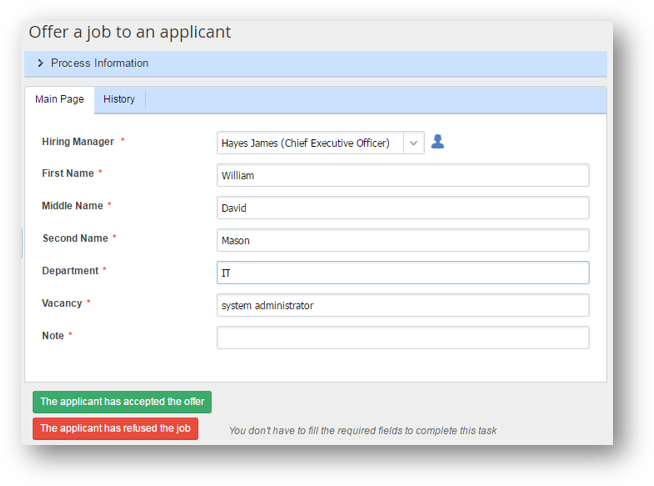This screenshot has height=486, width=654.
Task: Click the First Name label
Action: pyautogui.click(x=68, y=173)
